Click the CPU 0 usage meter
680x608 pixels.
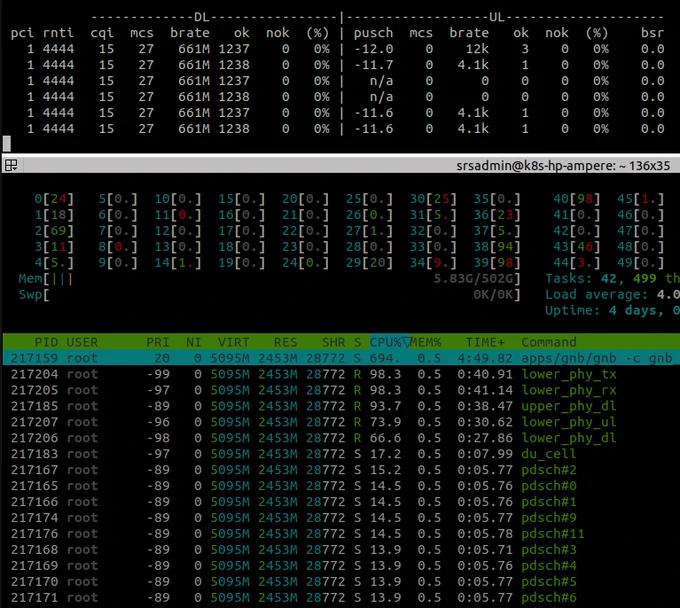click(x=54, y=199)
